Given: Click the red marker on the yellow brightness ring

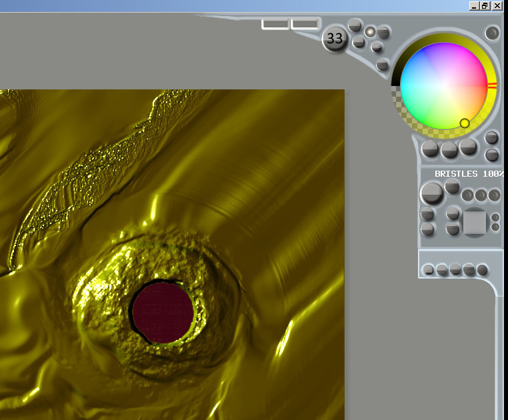Looking at the screenshot, I should pyautogui.click(x=492, y=85).
